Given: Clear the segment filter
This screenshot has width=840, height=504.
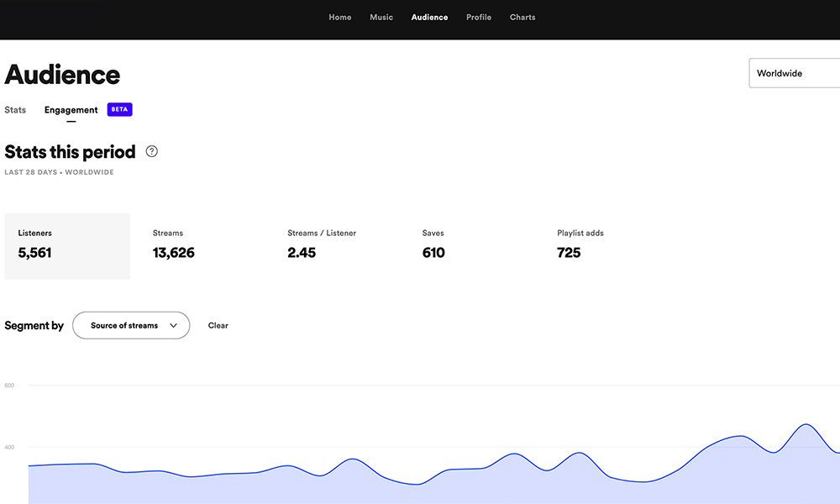Looking at the screenshot, I should coord(218,326).
